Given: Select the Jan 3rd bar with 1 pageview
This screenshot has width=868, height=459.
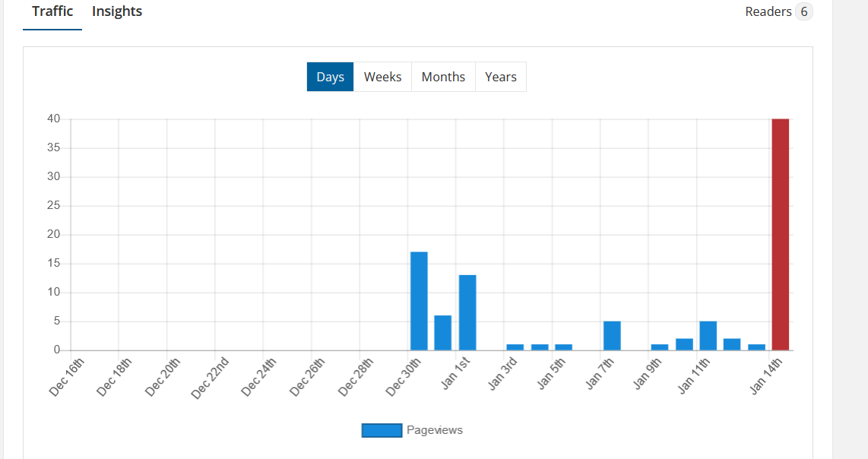Looking at the screenshot, I should pyautogui.click(x=515, y=347).
